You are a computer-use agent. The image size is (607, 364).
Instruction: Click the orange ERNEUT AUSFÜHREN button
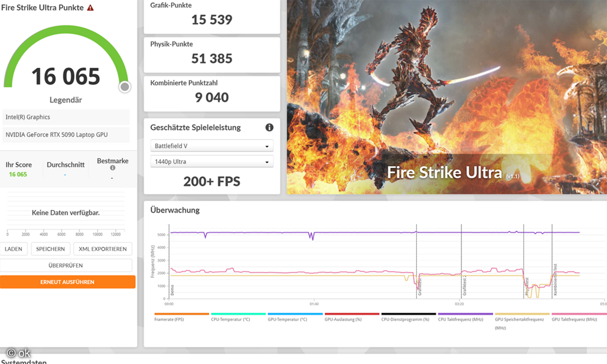tap(67, 282)
